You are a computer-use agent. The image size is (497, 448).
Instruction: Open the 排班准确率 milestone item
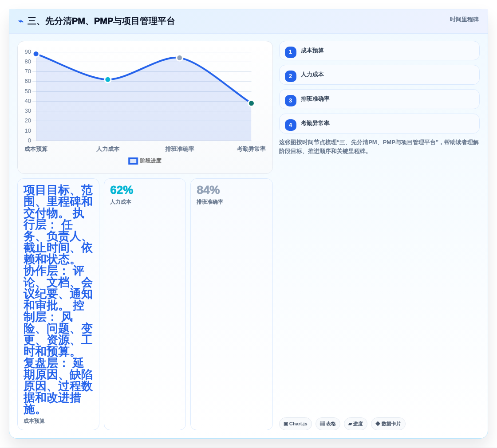tap(379, 99)
